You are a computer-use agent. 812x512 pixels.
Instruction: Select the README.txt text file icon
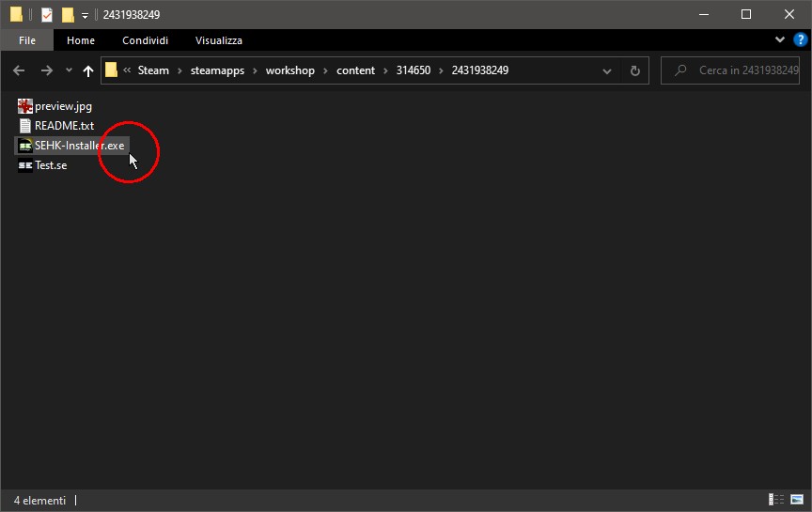pyautogui.click(x=25, y=126)
